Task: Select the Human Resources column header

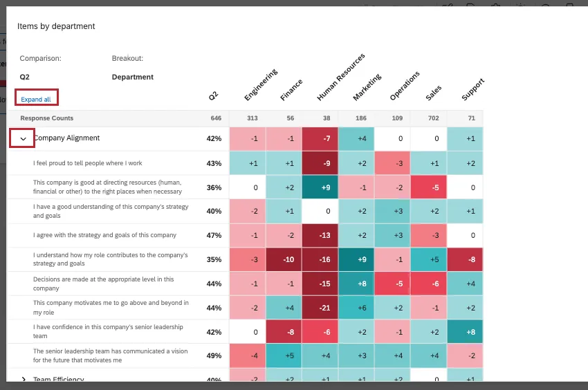Action: (x=338, y=79)
